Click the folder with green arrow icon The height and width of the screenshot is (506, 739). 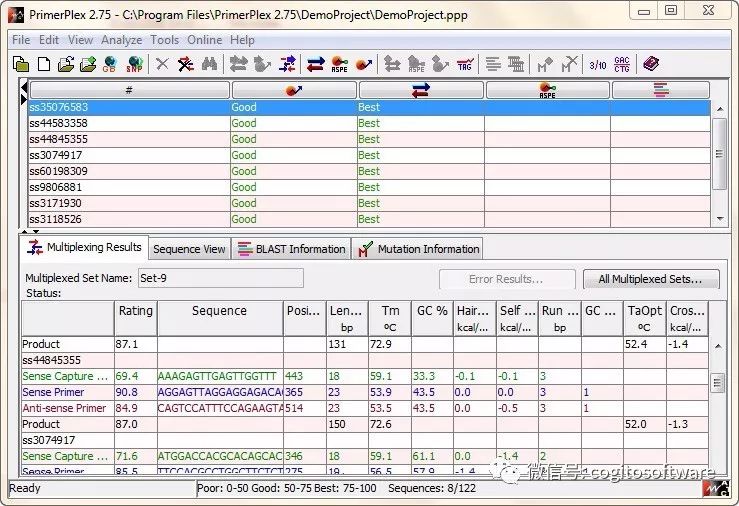(88, 64)
